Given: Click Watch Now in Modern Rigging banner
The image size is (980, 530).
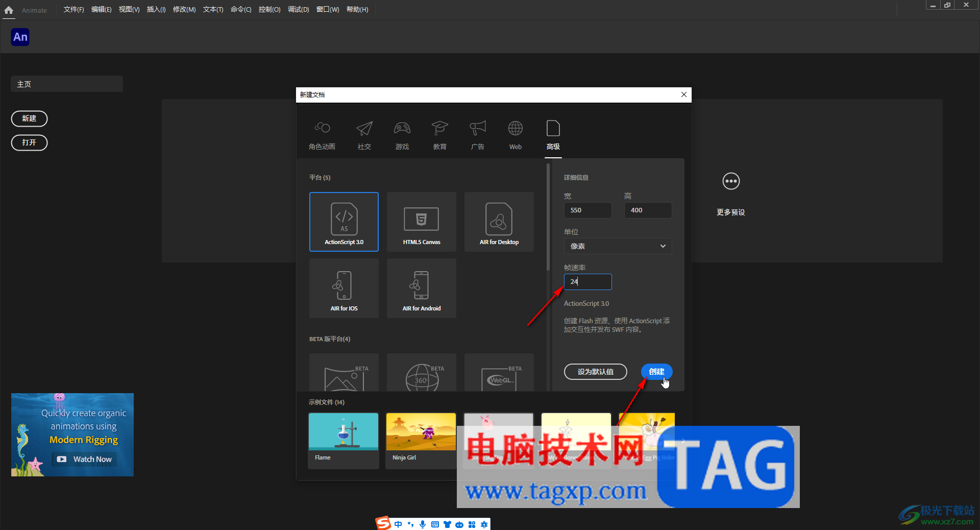Looking at the screenshot, I should pyautogui.click(x=85, y=459).
